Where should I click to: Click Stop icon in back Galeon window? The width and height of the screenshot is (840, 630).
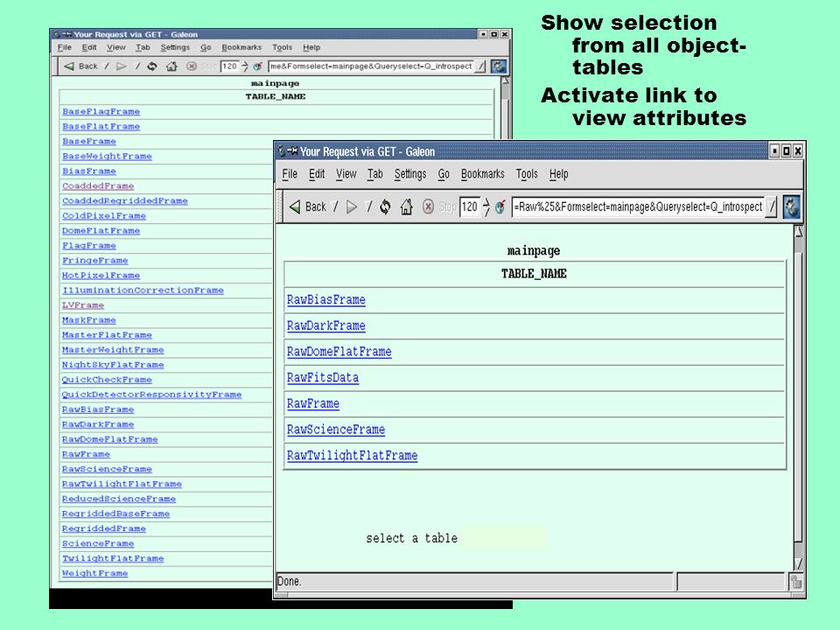[192, 66]
